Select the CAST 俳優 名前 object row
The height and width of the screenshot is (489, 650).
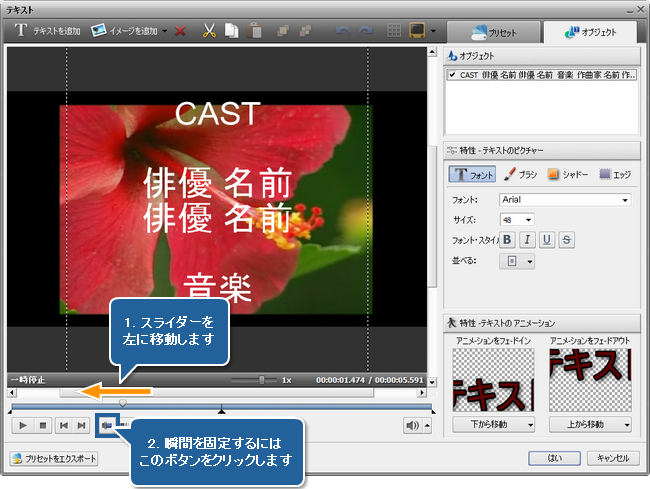tap(542, 75)
